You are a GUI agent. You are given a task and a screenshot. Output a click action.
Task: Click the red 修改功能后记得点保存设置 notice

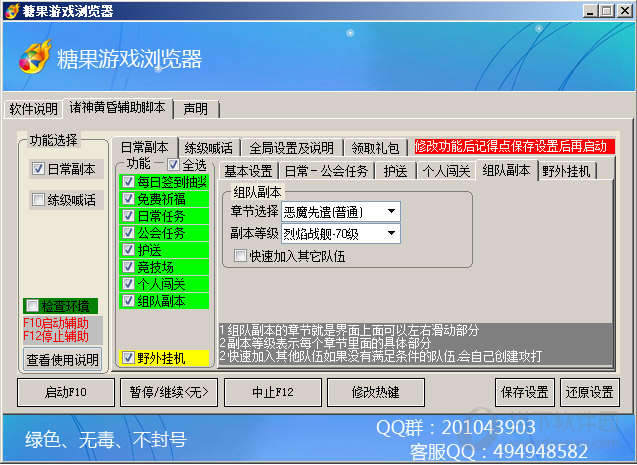pos(514,147)
